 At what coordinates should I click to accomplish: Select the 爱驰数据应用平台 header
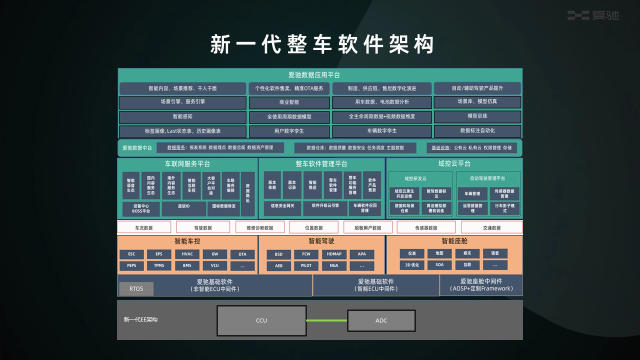tap(314, 75)
